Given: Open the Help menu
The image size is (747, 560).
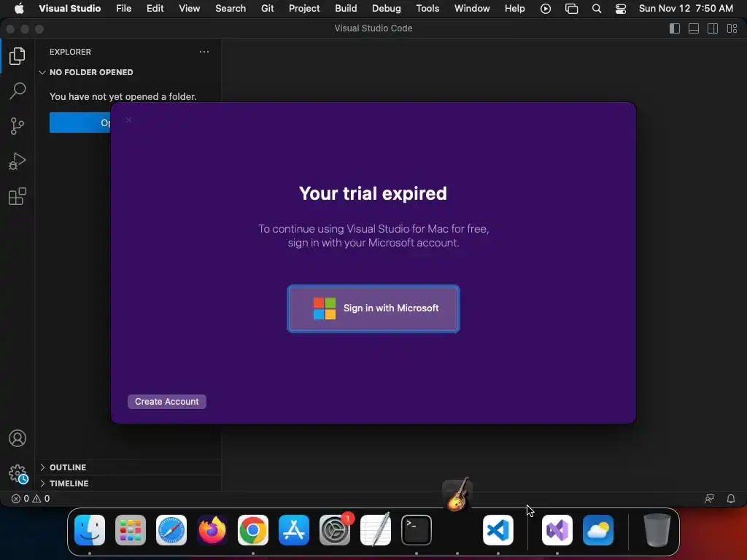Looking at the screenshot, I should point(514,9).
